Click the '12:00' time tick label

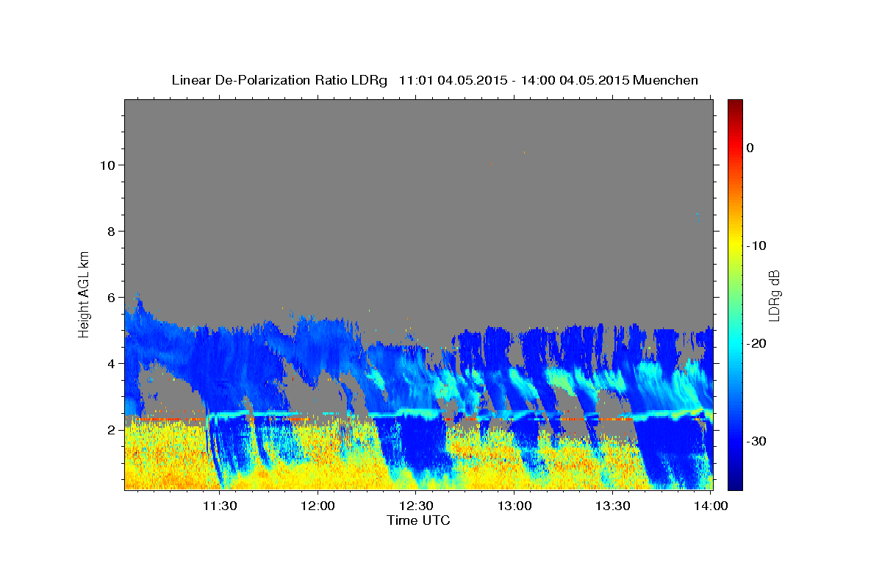pyautogui.click(x=318, y=506)
